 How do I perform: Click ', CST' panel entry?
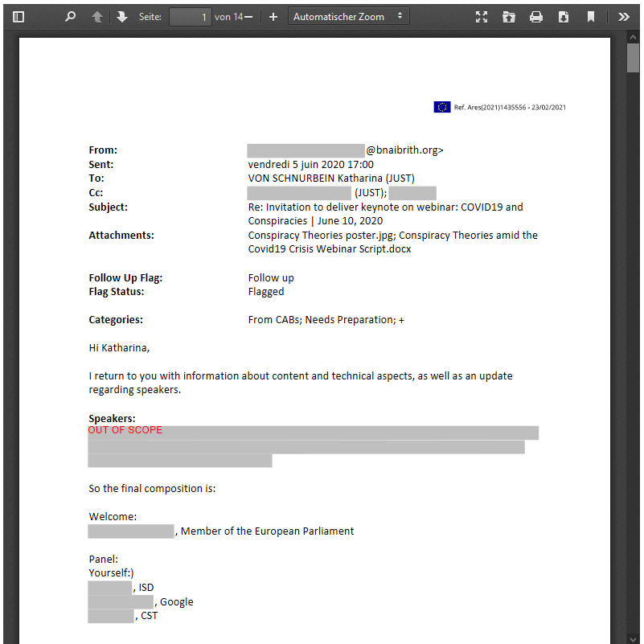click(146, 616)
